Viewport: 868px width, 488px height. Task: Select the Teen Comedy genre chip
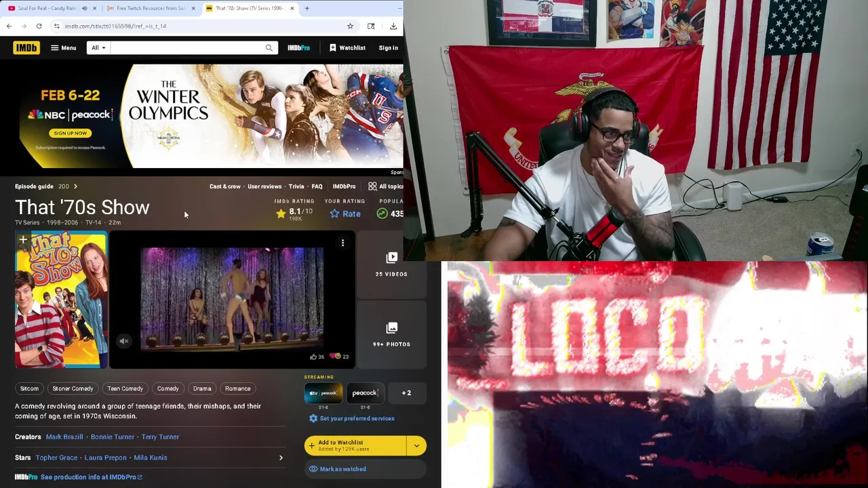(125, 388)
